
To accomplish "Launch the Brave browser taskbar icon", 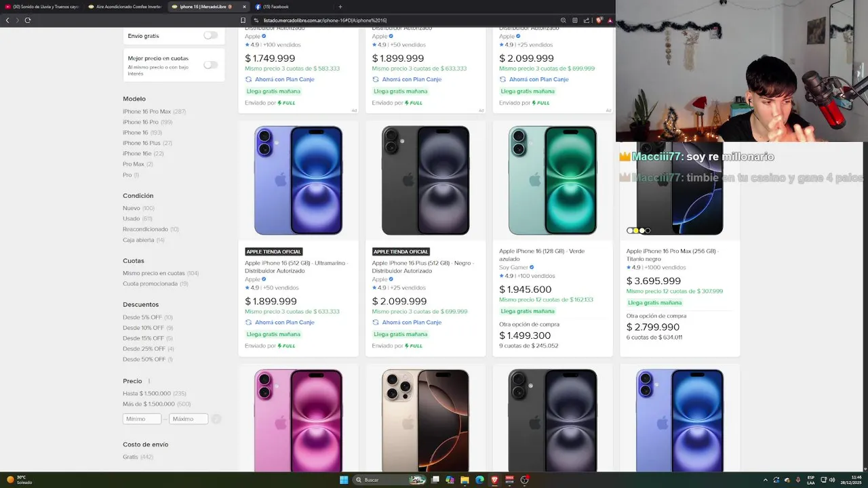I will point(494,480).
